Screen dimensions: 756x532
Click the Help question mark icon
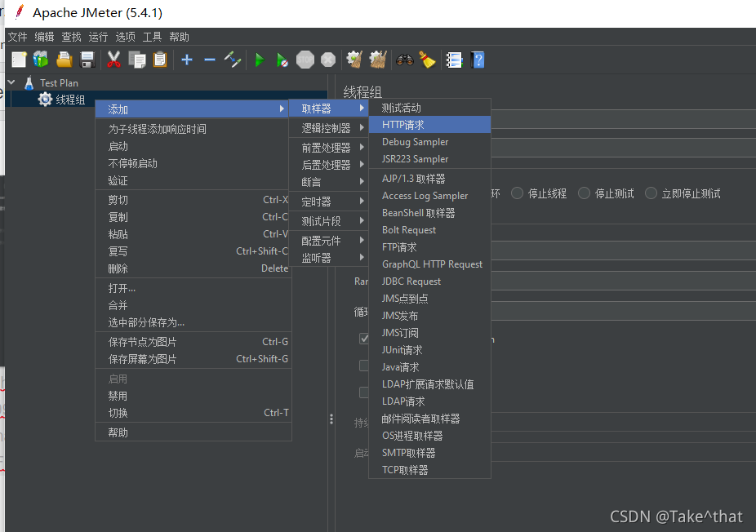[478, 60]
